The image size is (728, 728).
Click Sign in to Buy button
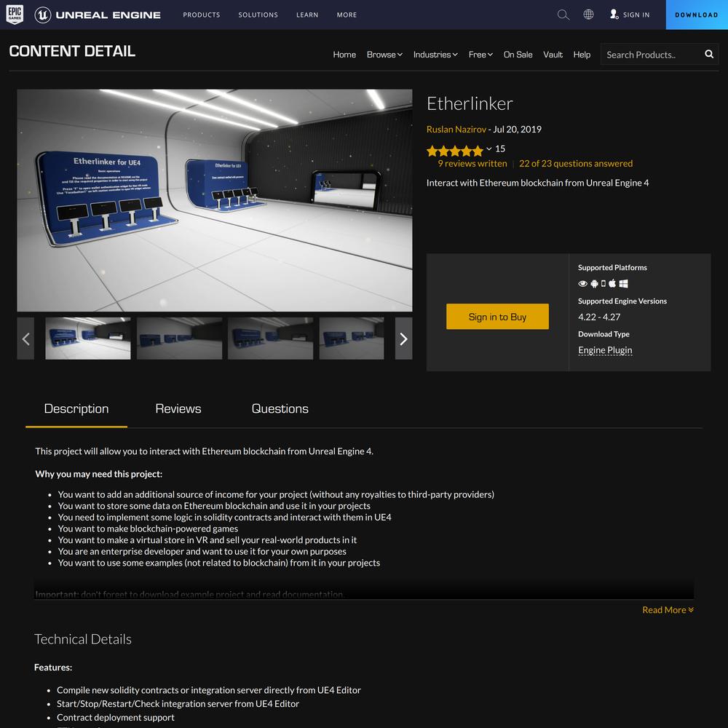497,317
